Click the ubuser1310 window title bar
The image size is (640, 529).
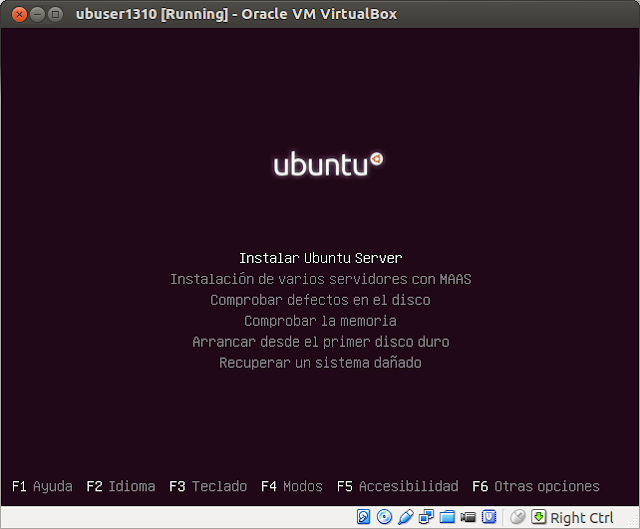pos(320,14)
